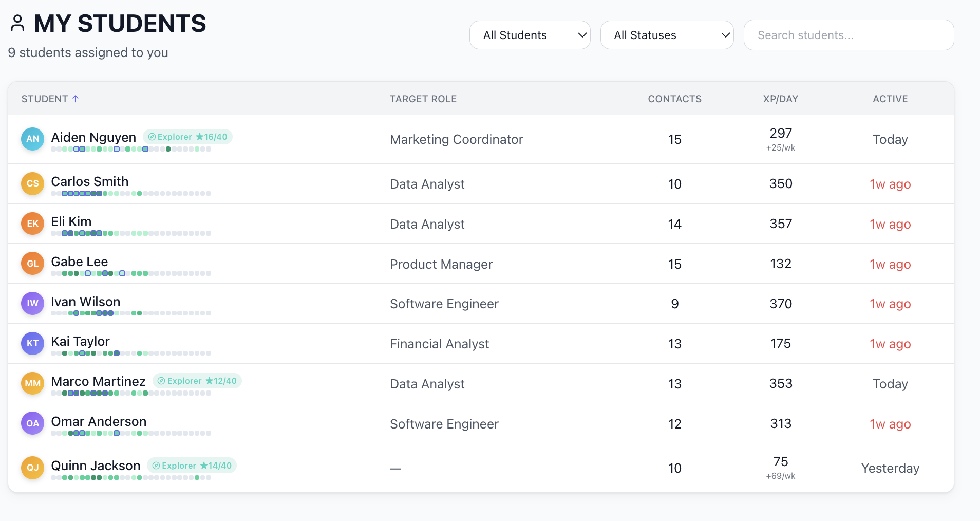Click the sort arrow next to Student
The image size is (980, 521).
76,99
